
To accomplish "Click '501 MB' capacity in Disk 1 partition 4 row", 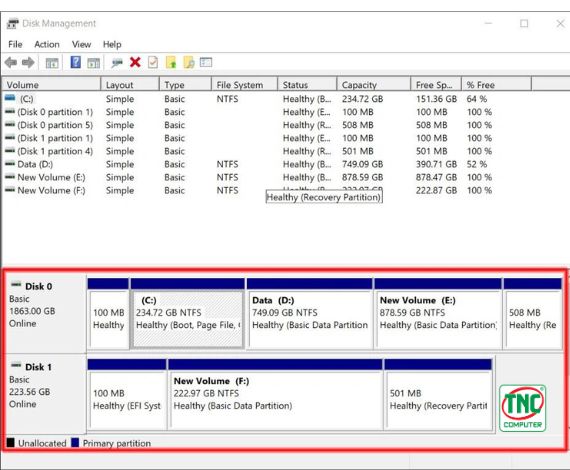I will [x=358, y=151].
